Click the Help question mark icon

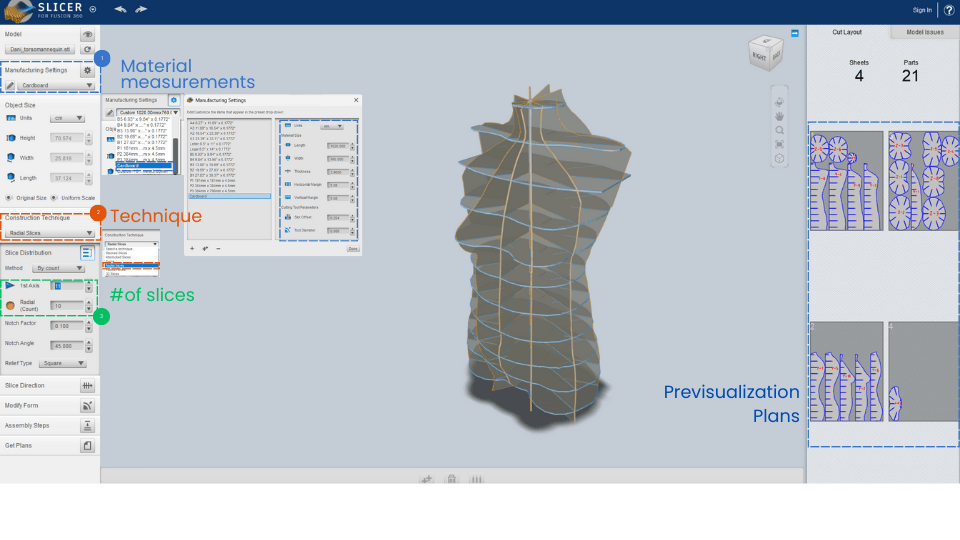tap(948, 10)
